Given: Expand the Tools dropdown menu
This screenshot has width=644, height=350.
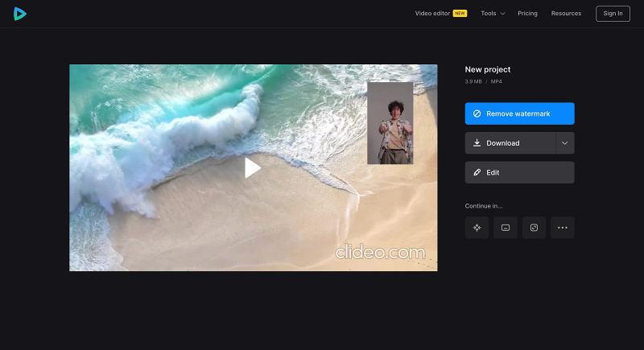Looking at the screenshot, I should click(493, 13).
